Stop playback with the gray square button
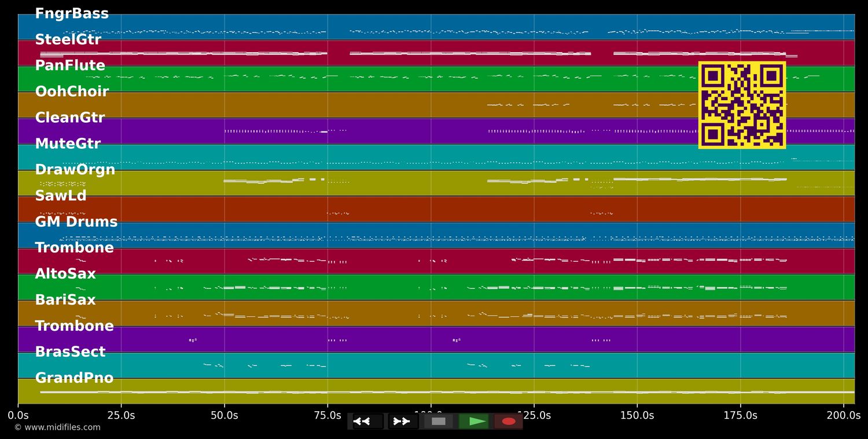 tap(438, 421)
